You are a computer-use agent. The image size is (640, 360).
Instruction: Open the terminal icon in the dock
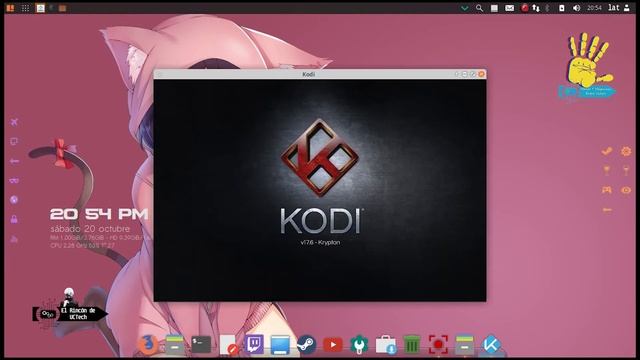tap(201, 344)
